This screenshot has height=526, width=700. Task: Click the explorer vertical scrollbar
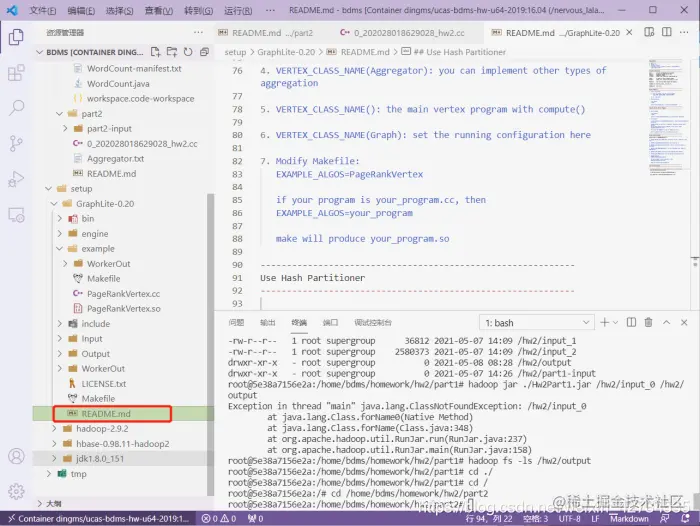(210, 344)
